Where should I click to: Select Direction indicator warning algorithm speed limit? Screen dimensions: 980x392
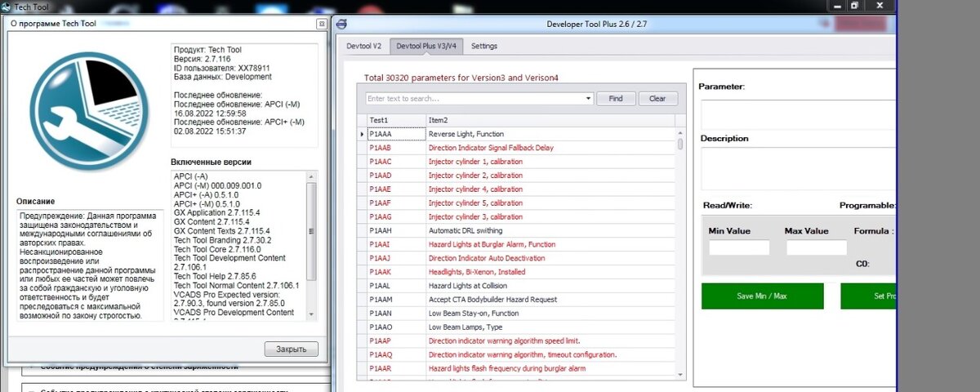coord(504,341)
